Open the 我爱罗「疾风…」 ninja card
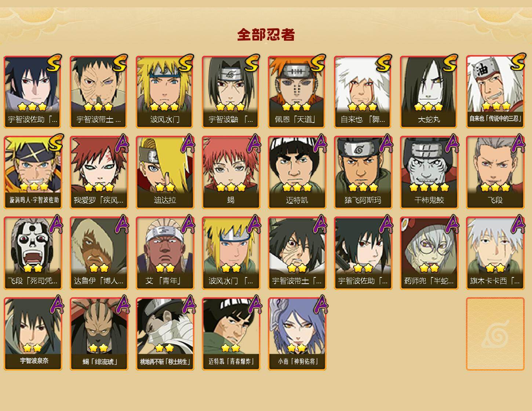 (99, 172)
